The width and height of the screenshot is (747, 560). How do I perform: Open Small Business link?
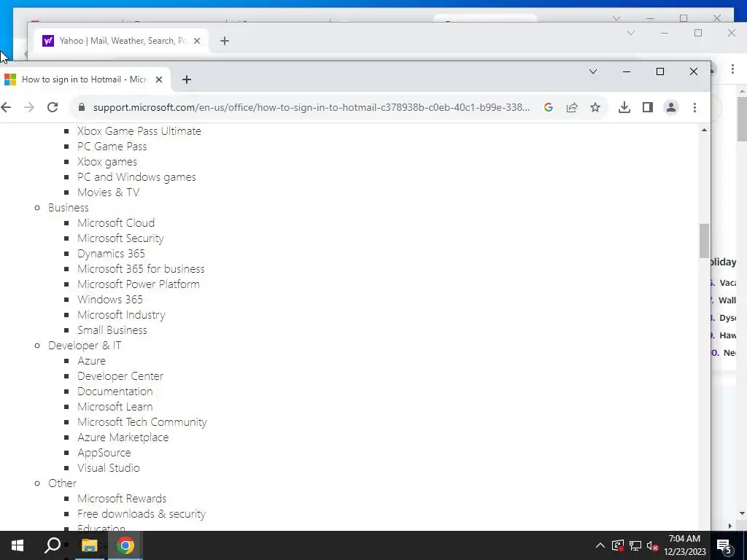click(112, 330)
